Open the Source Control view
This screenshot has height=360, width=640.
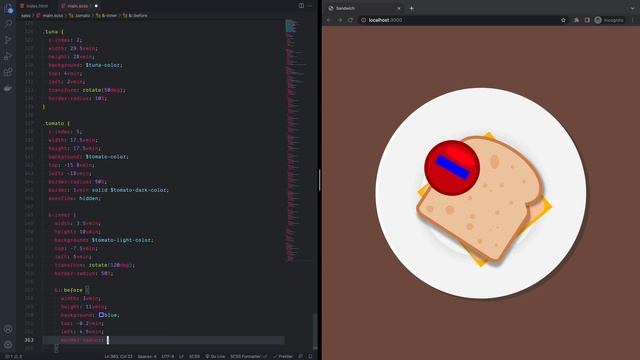click(x=8, y=40)
